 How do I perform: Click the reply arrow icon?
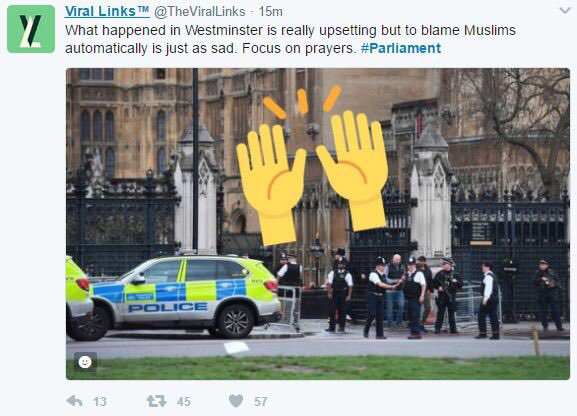coord(75,401)
